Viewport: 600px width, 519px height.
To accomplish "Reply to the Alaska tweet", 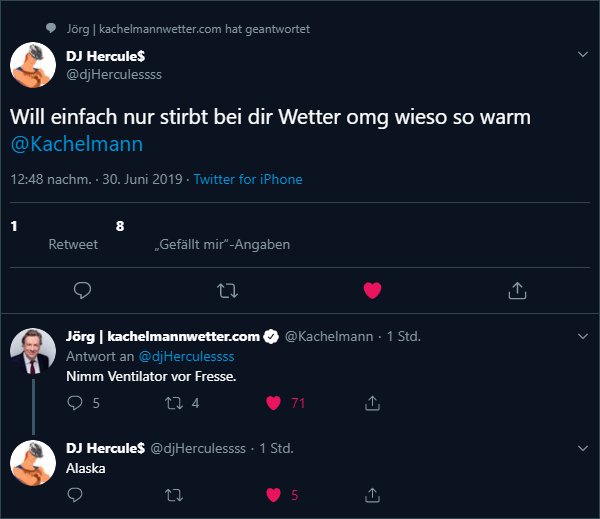I will coord(75,494).
